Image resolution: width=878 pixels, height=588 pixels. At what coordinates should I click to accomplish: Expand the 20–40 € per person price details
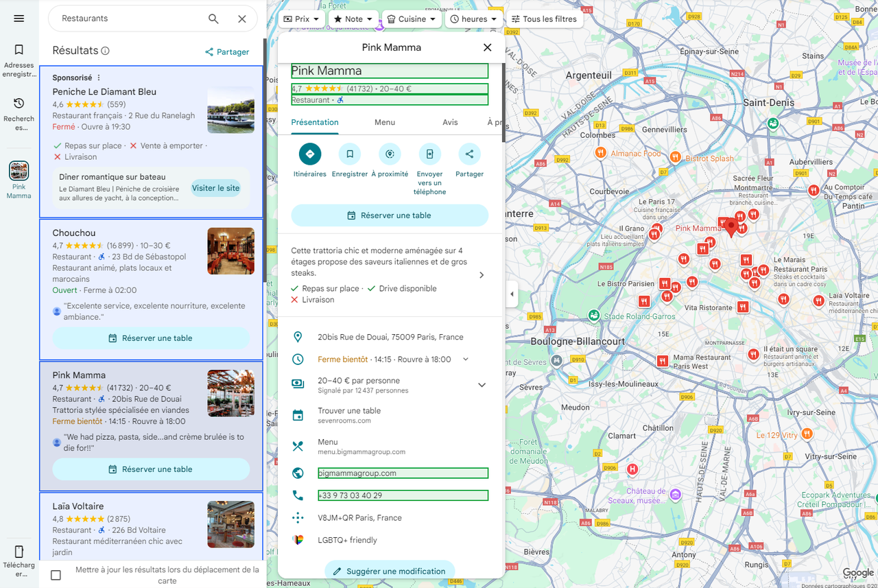coord(482,385)
